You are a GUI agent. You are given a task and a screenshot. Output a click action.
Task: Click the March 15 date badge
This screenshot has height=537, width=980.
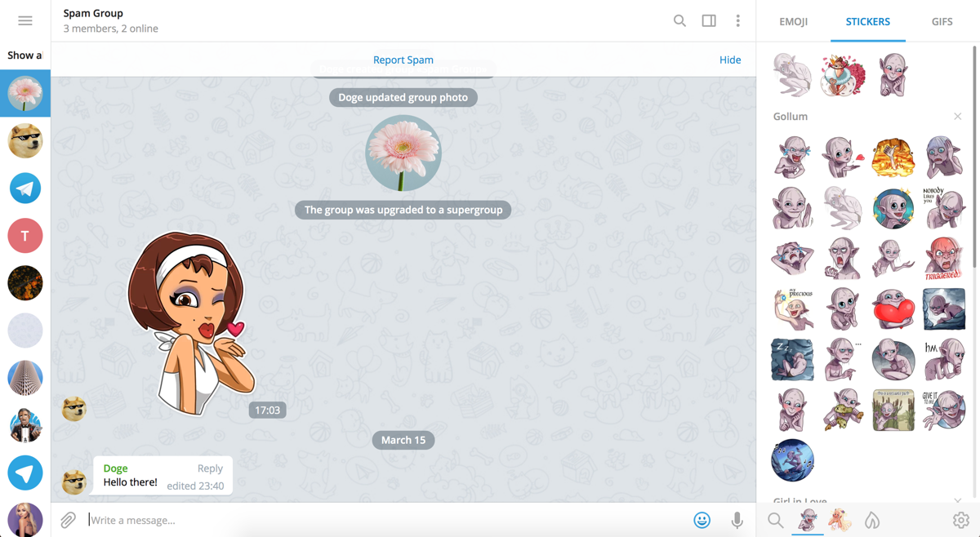[x=403, y=440]
